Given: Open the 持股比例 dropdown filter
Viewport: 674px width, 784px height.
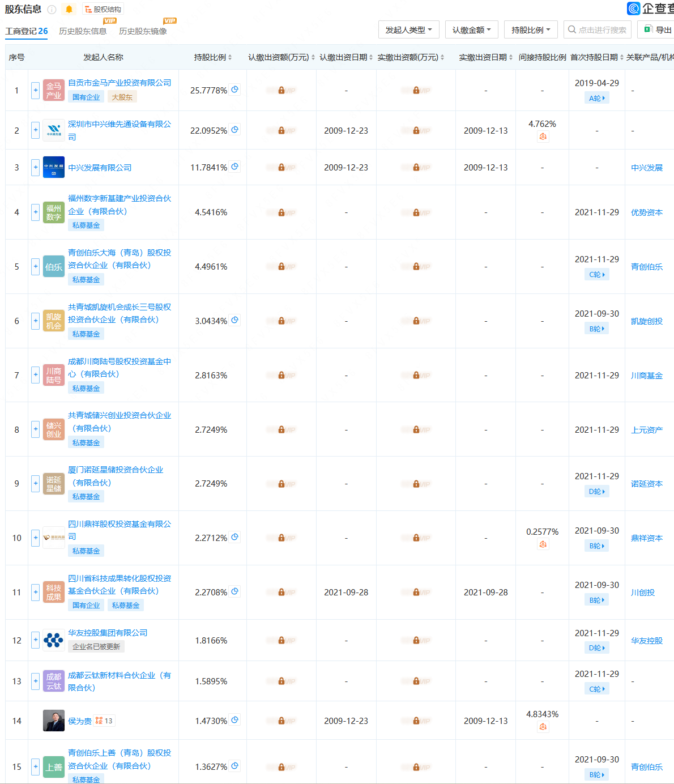Looking at the screenshot, I should click(531, 29).
